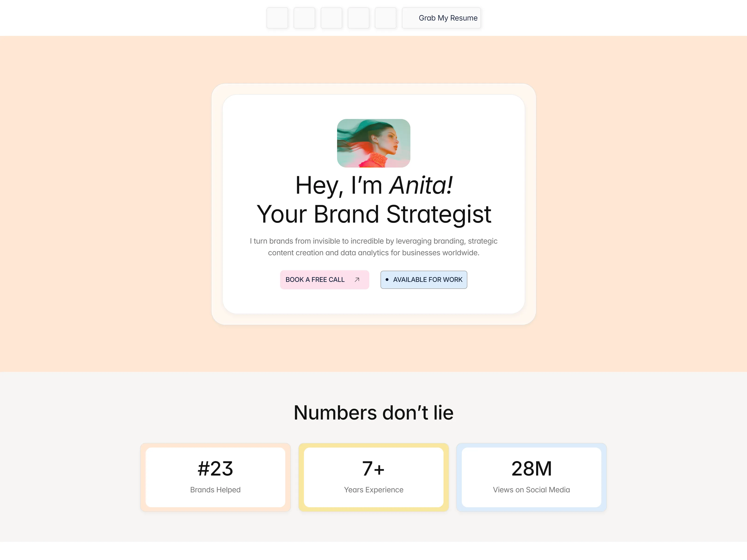Click the Numbers don't lie heading
The height and width of the screenshot is (560, 747).
click(x=373, y=413)
